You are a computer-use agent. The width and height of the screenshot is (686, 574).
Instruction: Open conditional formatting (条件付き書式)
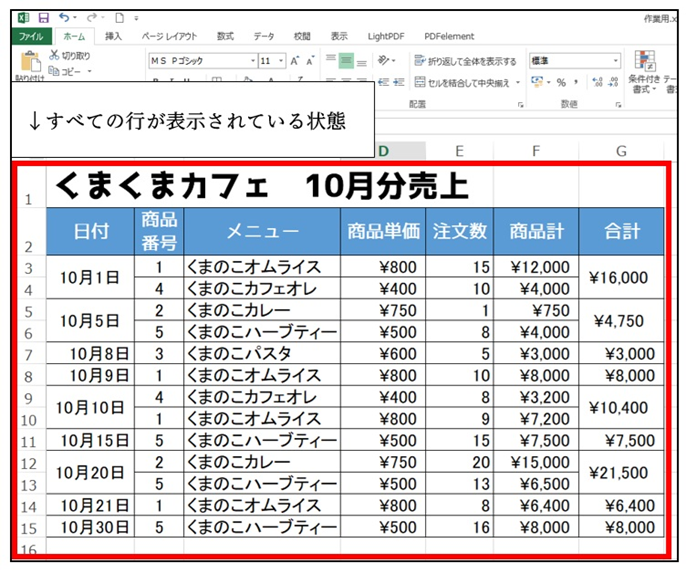tap(644, 72)
